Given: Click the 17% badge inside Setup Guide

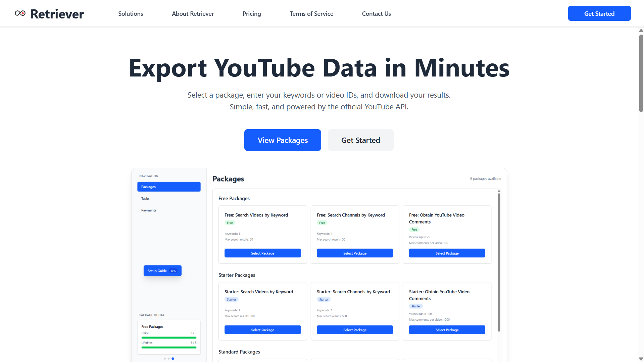Looking at the screenshot, I should (x=173, y=271).
